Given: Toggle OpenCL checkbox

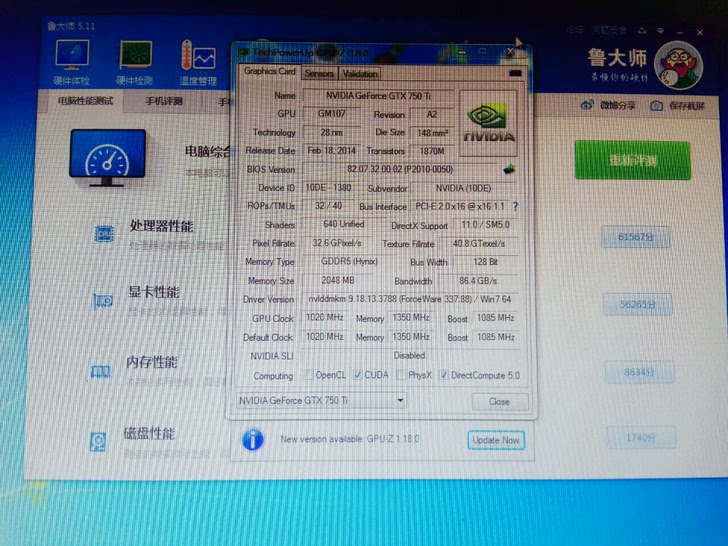Looking at the screenshot, I should pyautogui.click(x=308, y=375).
